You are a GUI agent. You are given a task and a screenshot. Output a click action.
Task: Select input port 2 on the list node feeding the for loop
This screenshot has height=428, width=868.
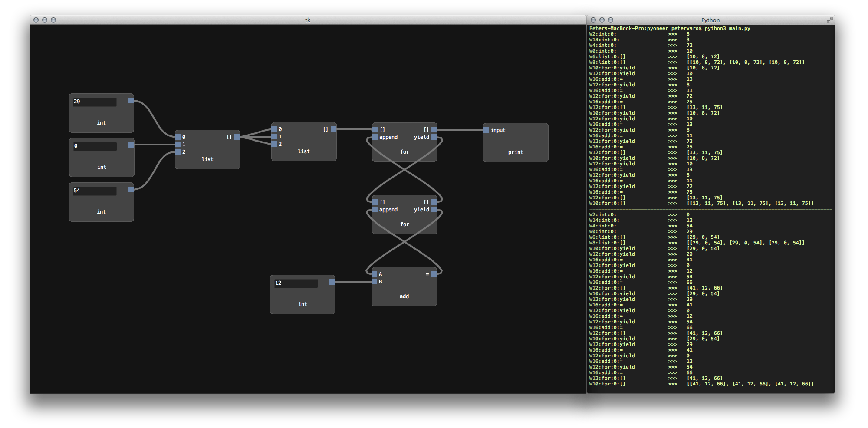click(274, 144)
